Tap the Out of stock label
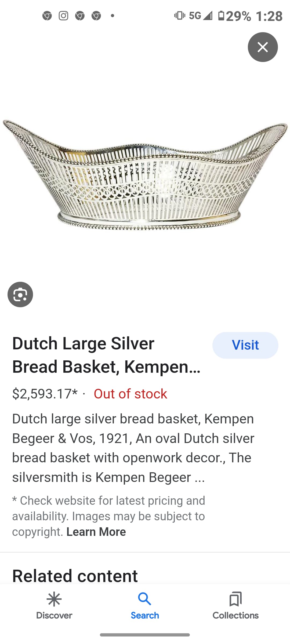 click(130, 394)
